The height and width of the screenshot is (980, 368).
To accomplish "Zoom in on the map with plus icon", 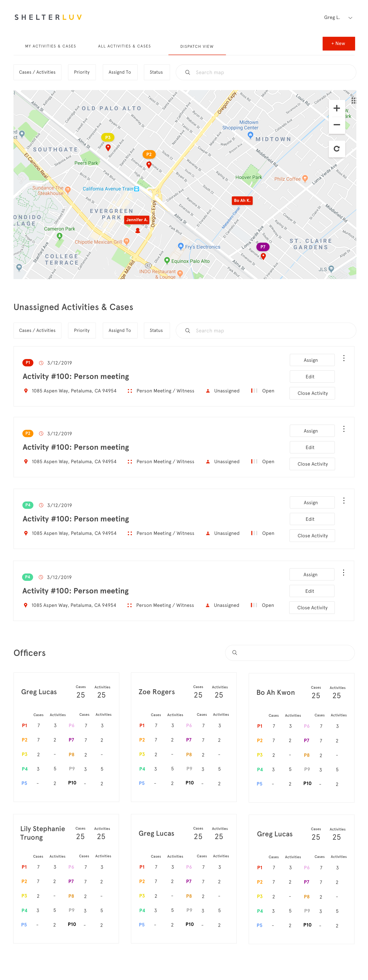I will coord(336,108).
